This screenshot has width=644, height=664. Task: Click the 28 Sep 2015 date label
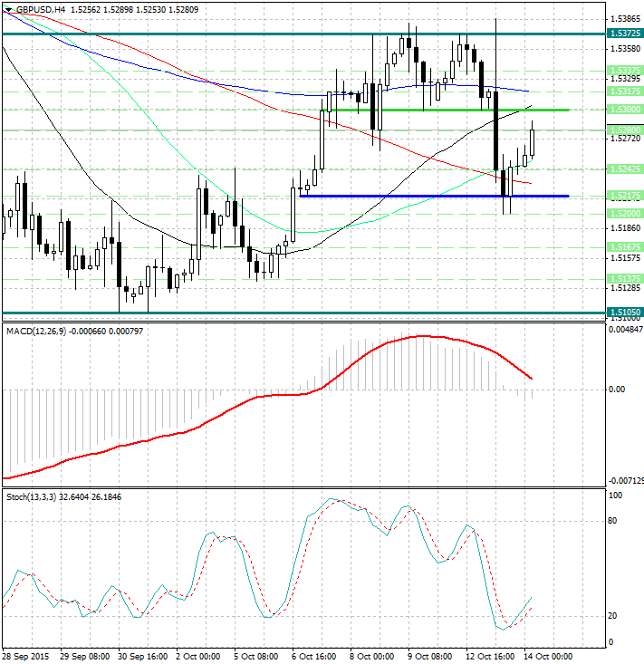pyautogui.click(x=26, y=657)
